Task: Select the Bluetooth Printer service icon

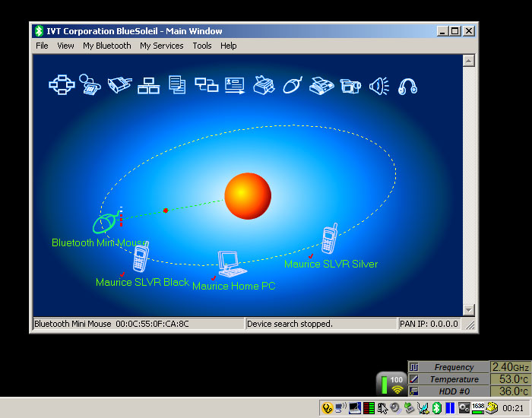Action: pyautogui.click(x=264, y=85)
